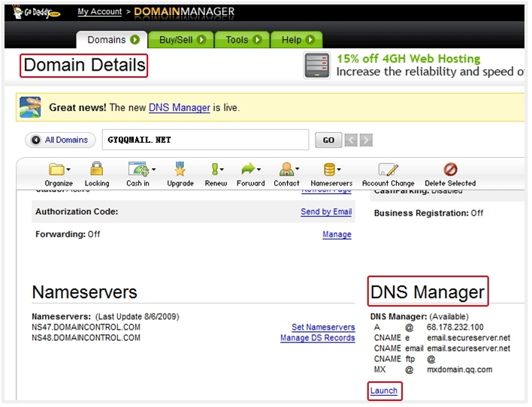Click the Nameservers section heading
532x407 pixels.
coord(84,292)
